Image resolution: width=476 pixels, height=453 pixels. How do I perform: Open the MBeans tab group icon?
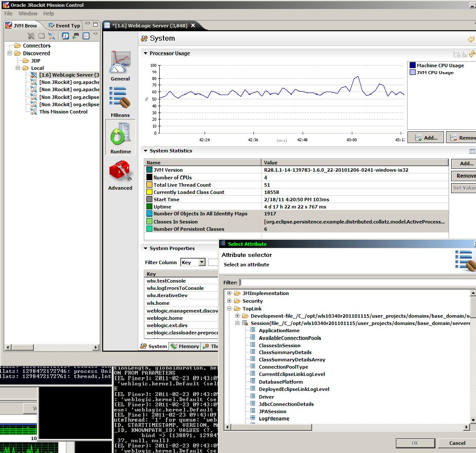120,98
